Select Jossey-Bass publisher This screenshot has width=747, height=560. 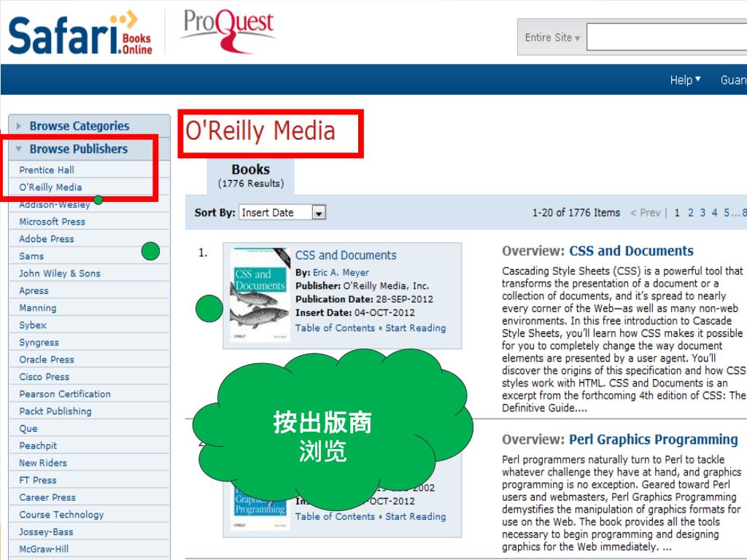click(46, 532)
